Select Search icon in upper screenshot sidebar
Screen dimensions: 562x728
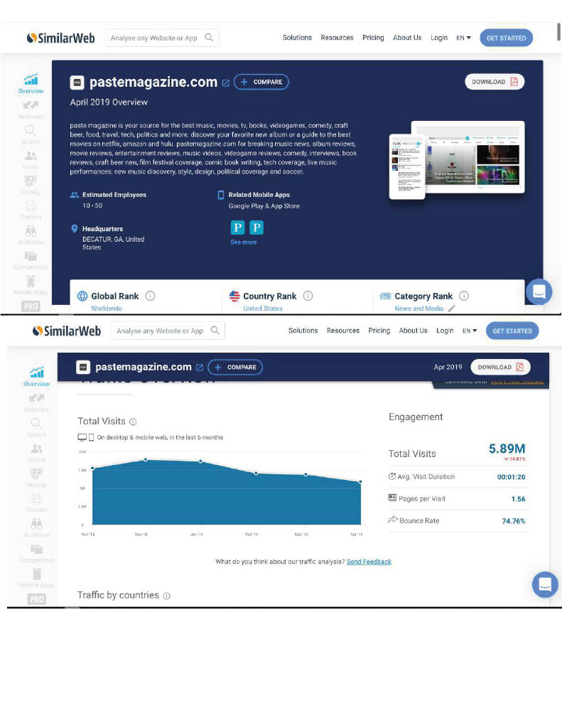pyautogui.click(x=31, y=131)
